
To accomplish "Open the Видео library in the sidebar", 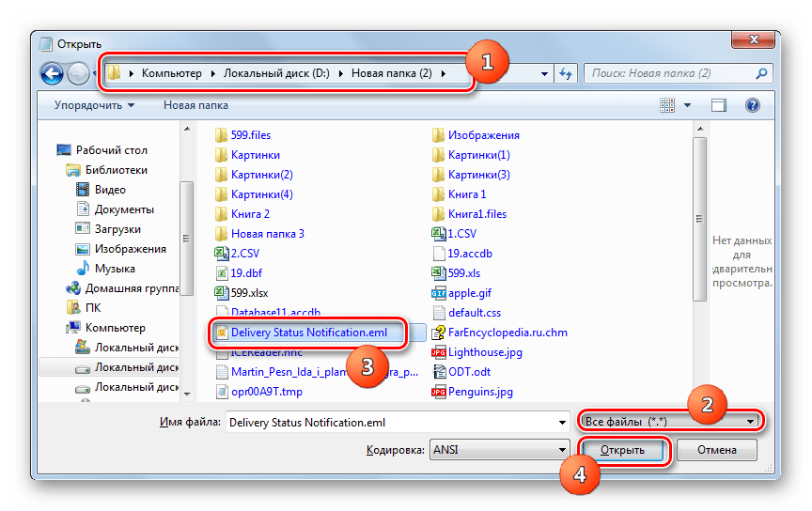I will [x=110, y=190].
